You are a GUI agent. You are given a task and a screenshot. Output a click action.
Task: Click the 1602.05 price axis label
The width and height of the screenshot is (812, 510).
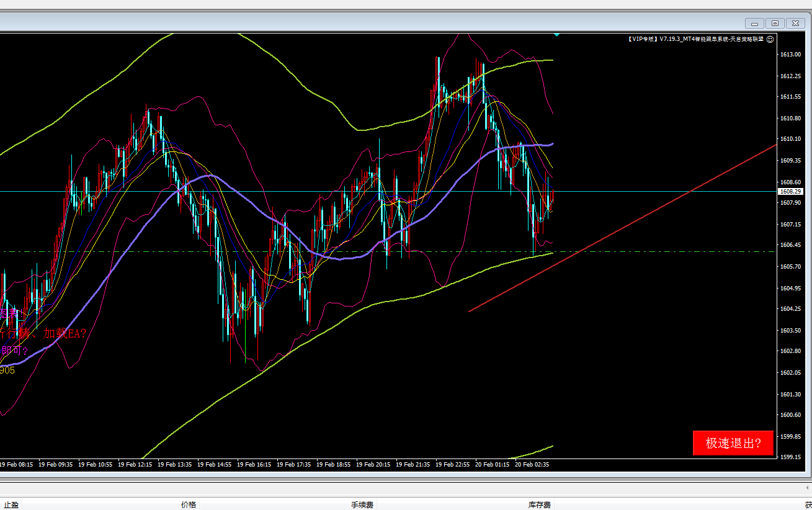(790, 372)
